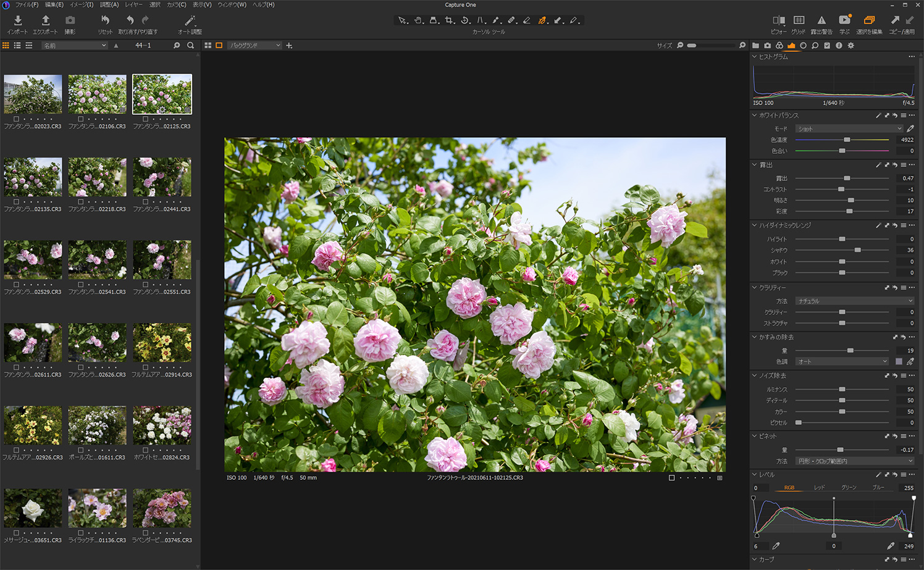Show the グリッド overlay
The height and width of the screenshot is (570, 924).
(799, 21)
